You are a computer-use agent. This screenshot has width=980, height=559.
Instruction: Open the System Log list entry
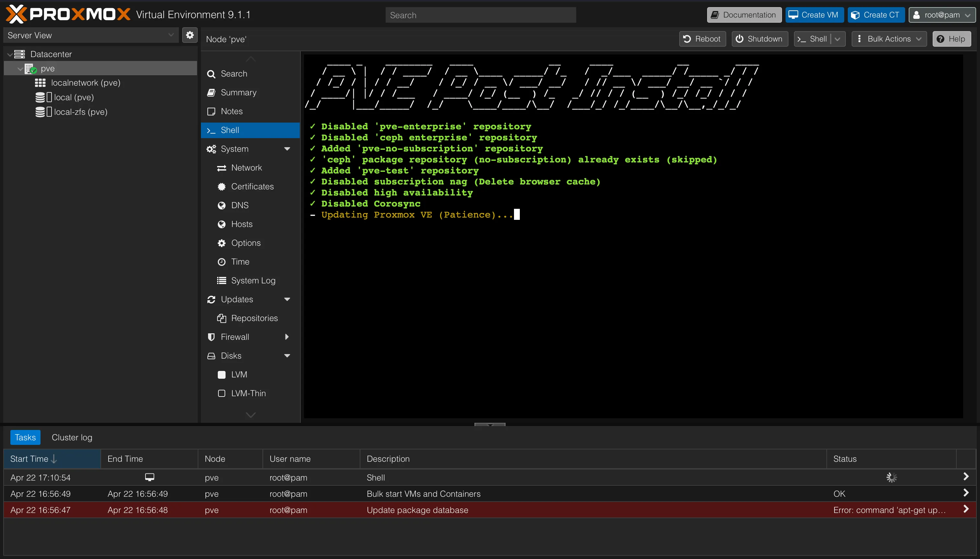pos(250,281)
